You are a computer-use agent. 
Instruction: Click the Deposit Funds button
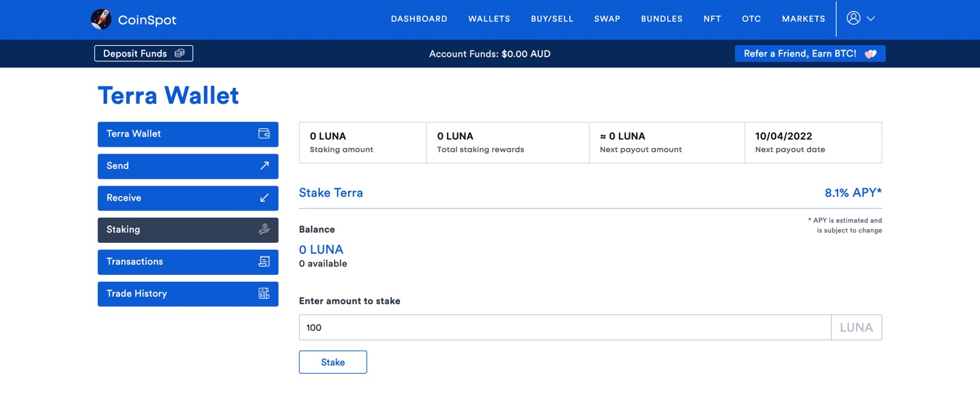[x=143, y=53]
